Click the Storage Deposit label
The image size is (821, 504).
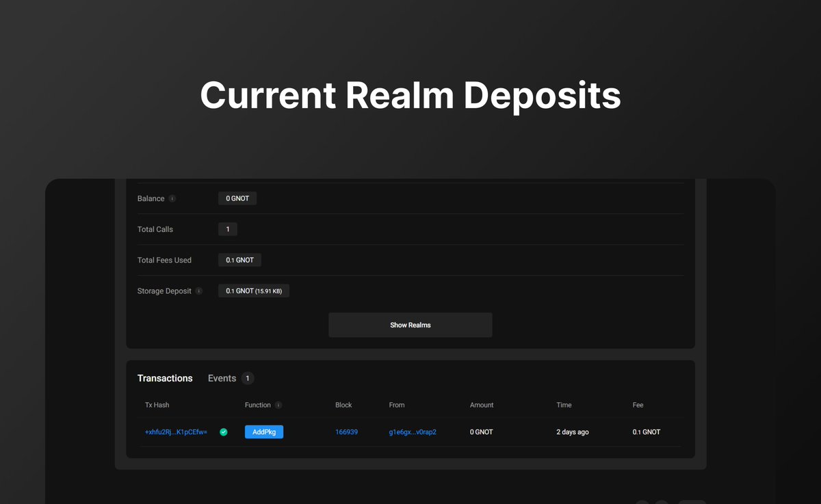click(164, 291)
